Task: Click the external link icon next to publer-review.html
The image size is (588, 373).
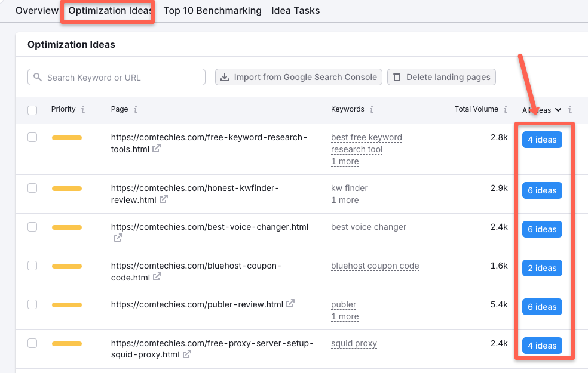Action: tap(291, 304)
